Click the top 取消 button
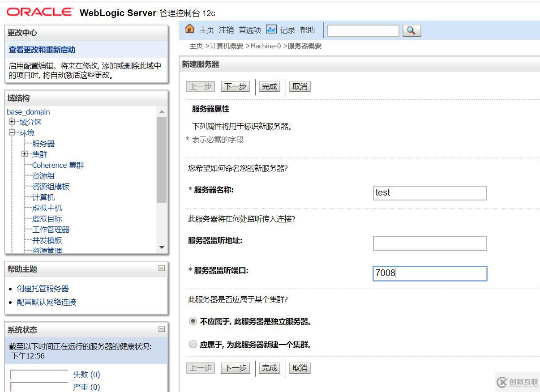The width and height of the screenshot is (540, 392). (x=300, y=86)
